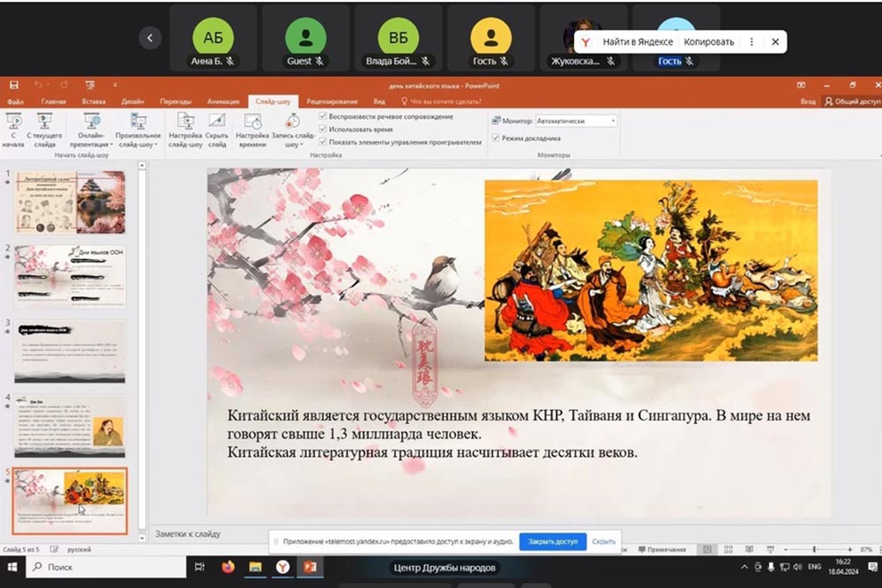The width and height of the screenshot is (882, 588).
Task: Toggle 'Использовать время' checkbox
Action: tap(324, 129)
